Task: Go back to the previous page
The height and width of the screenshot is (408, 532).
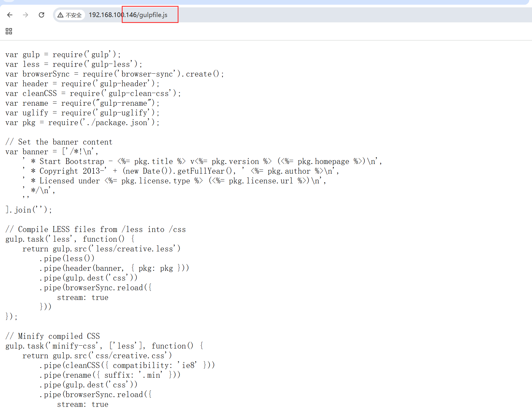Action: (10, 15)
